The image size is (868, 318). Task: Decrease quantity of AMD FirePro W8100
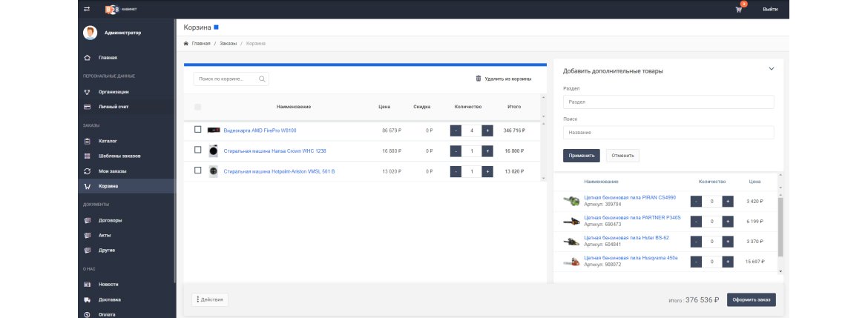click(456, 131)
